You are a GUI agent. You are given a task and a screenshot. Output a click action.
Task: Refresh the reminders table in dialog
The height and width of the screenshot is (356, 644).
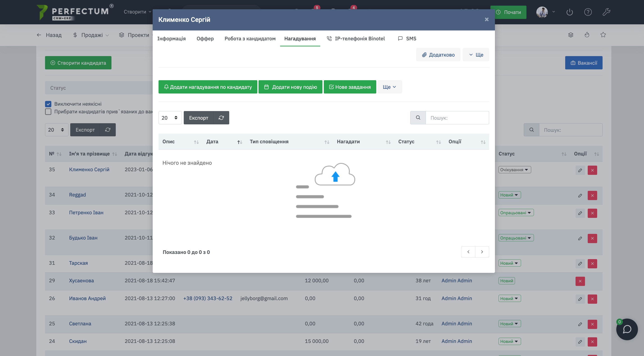(221, 118)
